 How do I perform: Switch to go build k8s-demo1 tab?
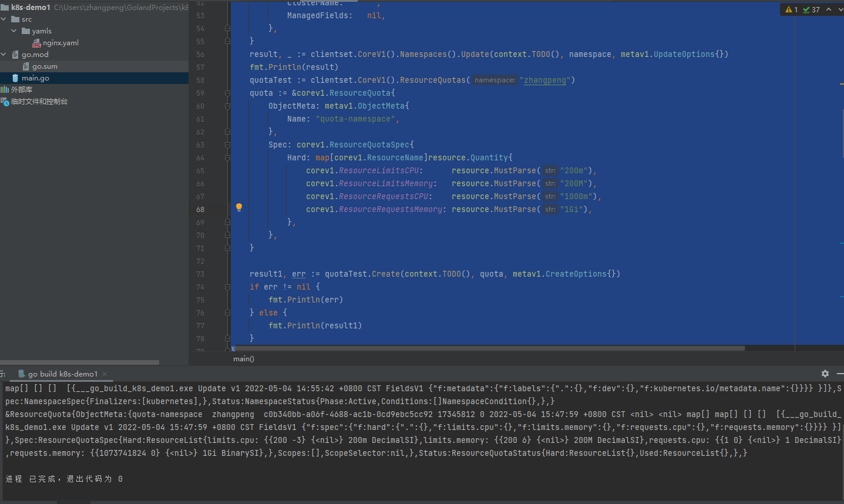[x=63, y=374]
